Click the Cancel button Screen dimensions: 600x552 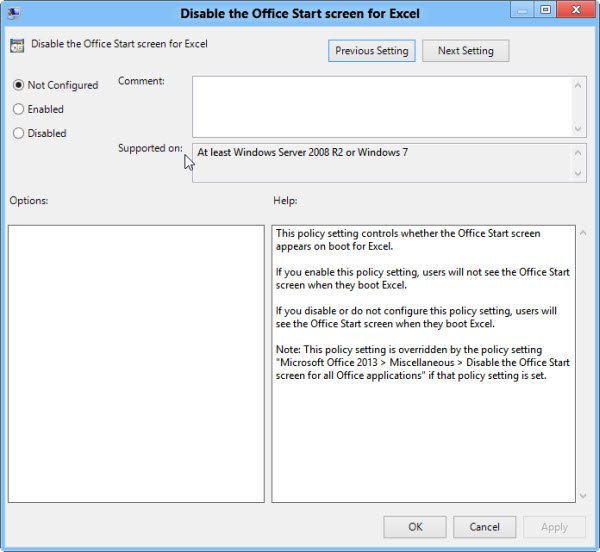point(484,527)
